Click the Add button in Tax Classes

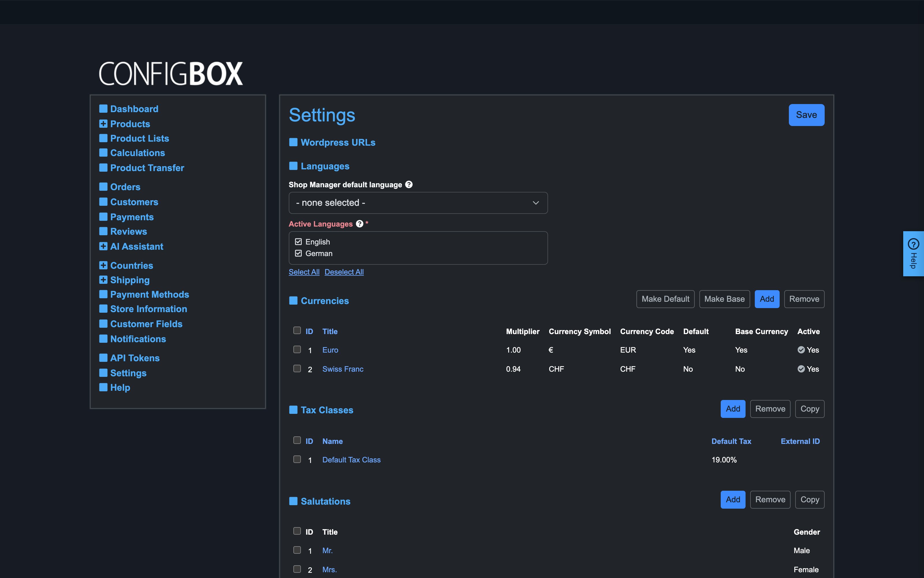click(x=733, y=409)
